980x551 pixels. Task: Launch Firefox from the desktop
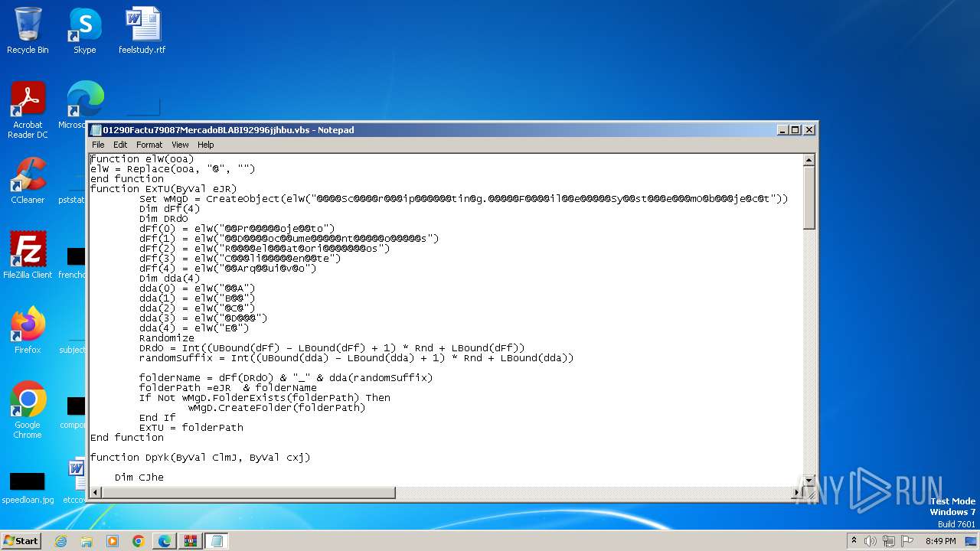[28, 331]
